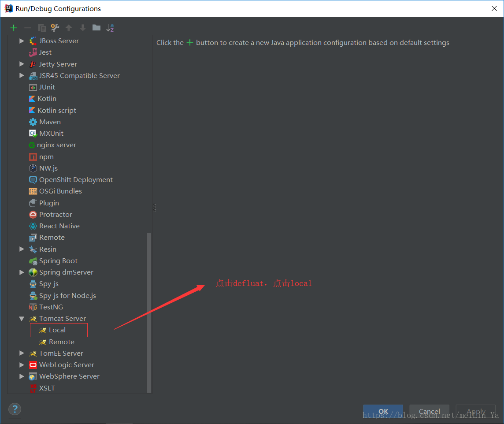Click the green Add New Configuration plus
The width and height of the screenshot is (504, 424).
[14, 28]
